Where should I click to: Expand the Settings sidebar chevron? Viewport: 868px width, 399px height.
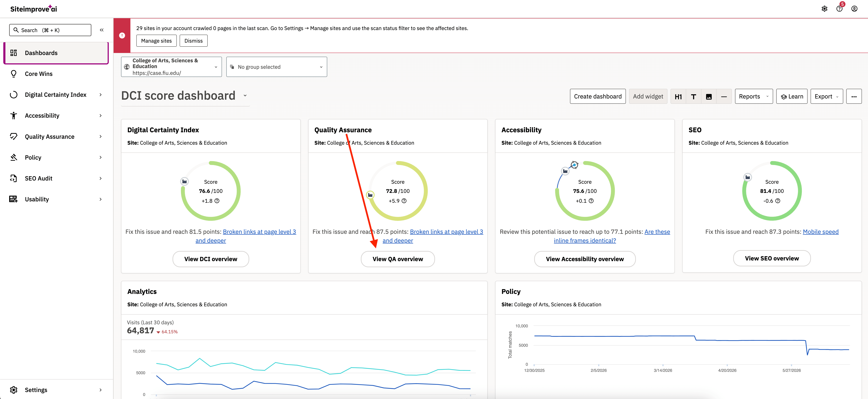tap(100, 390)
